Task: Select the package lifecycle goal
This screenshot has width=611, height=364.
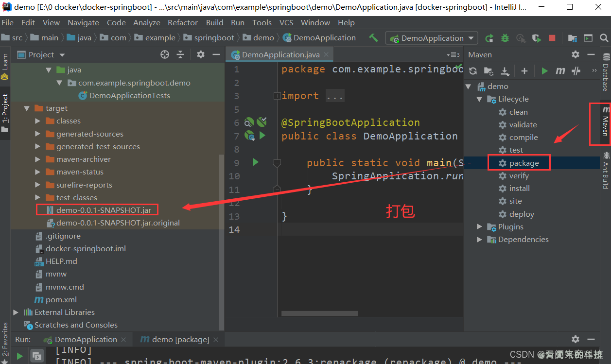Action: (x=524, y=163)
